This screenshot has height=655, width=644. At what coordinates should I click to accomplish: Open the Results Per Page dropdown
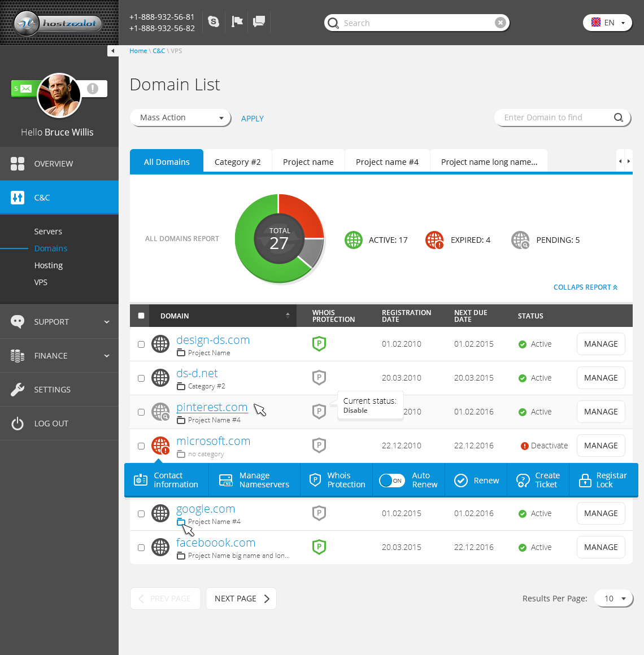point(613,599)
